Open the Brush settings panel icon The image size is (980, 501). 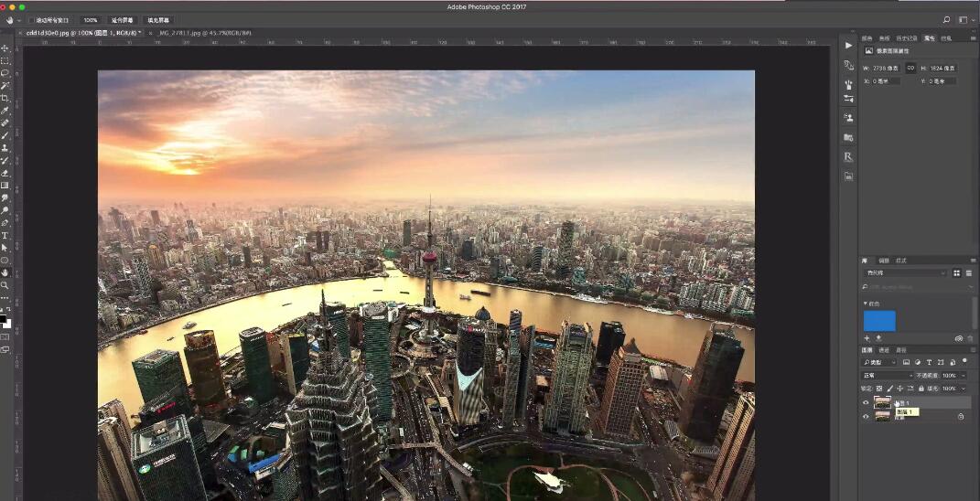848,99
